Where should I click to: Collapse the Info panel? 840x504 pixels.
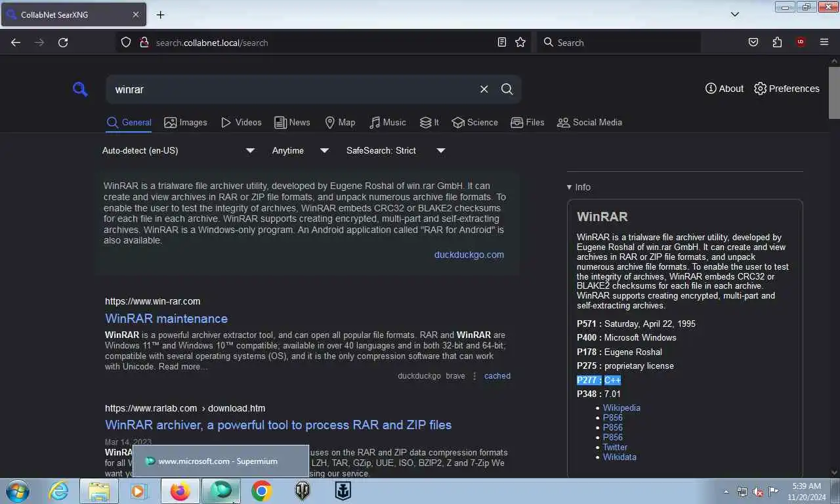579,187
